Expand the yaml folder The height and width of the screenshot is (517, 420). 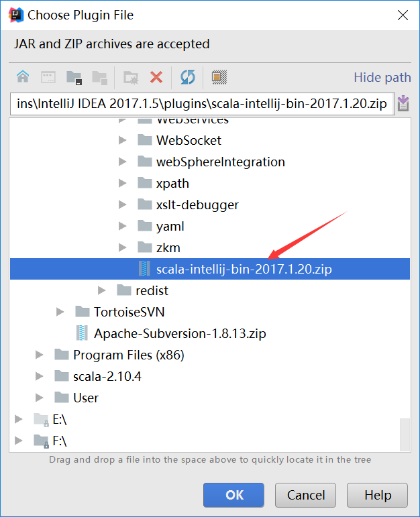click(x=123, y=226)
